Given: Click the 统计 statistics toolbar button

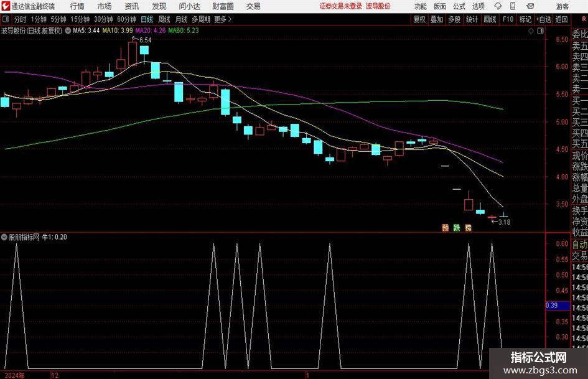Looking at the screenshot, I should tap(472, 19).
